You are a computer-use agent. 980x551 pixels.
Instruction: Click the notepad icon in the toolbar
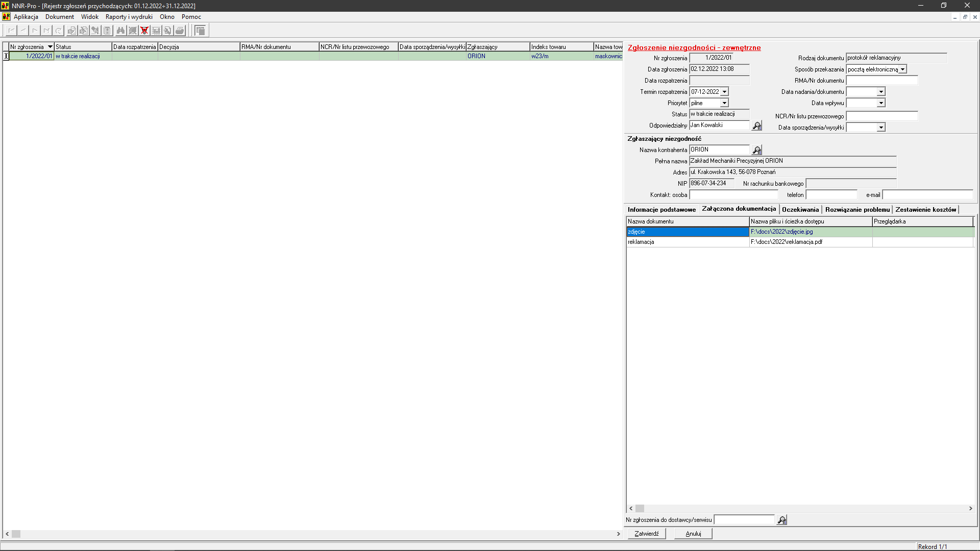pyautogui.click(x=107, y=31)
